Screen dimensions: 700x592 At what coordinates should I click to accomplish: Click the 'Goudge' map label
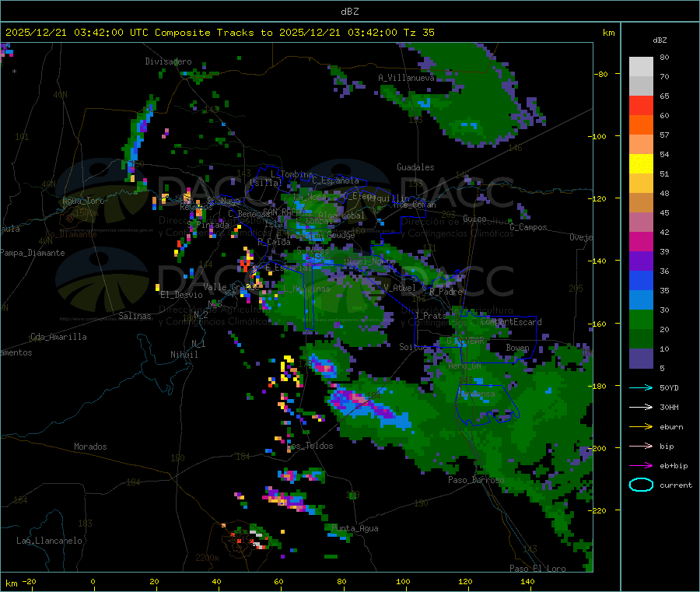pyautogui.click(x=341, y=235)
